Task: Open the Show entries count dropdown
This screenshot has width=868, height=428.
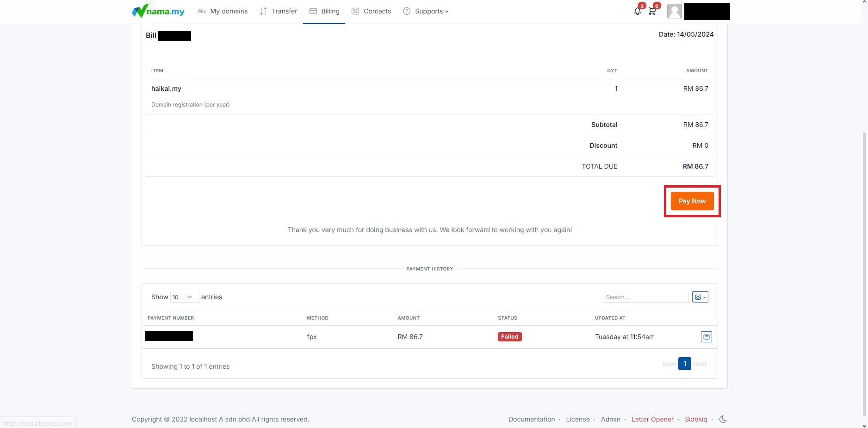Action: pos(184,297)
